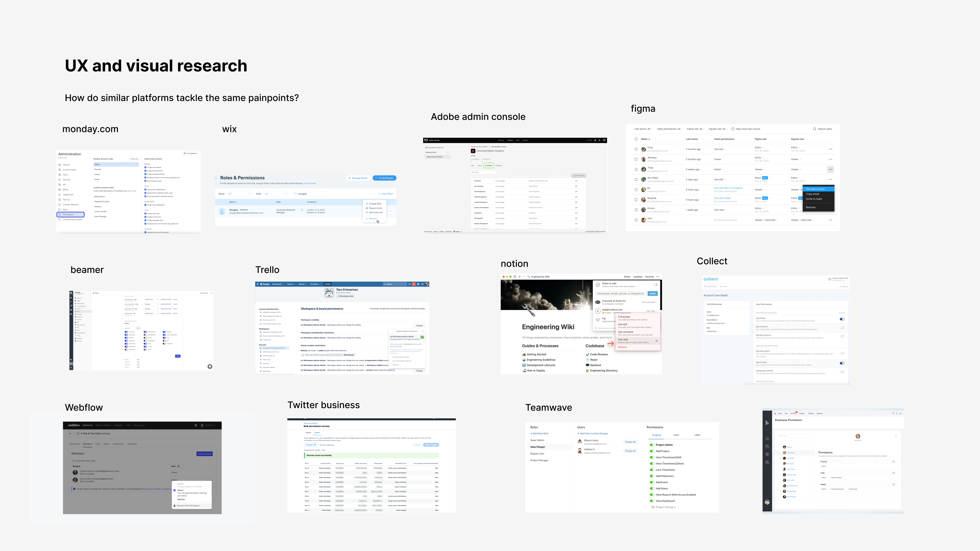The image size is (980, 551).
Task: Click Invite member button in Webflow
Action: click(x=205, y=454)
